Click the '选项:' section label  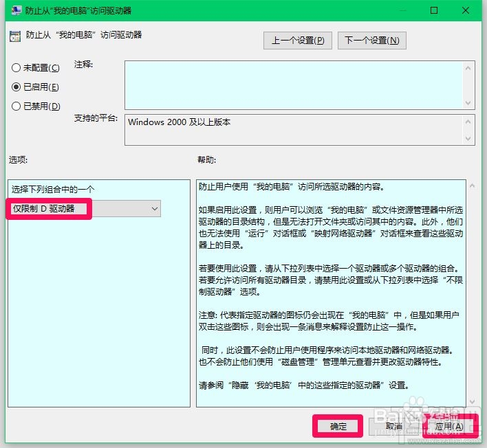coord(18,160)
